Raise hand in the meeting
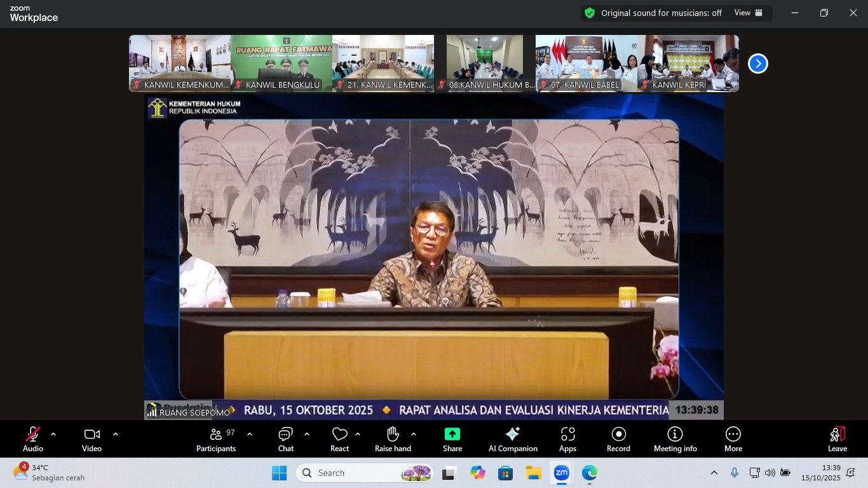Viewport: 868px width, 488px height. click(393, 438)
